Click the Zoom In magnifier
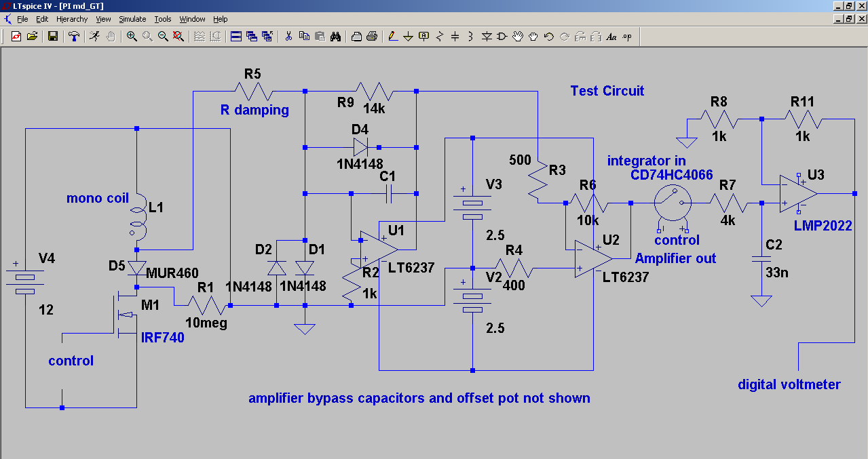Image resolution: width=868 pixels, height=459 pixels. 132,37
